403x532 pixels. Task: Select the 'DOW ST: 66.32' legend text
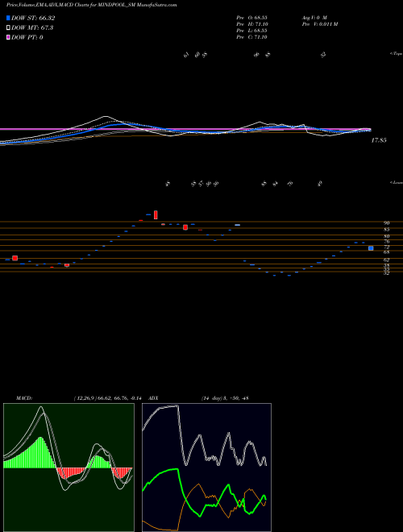(33, 18)
